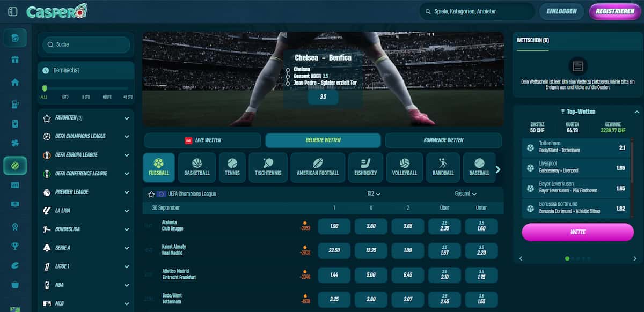Select odds 1.90 for Atalanta win

[x=334, y=226]
